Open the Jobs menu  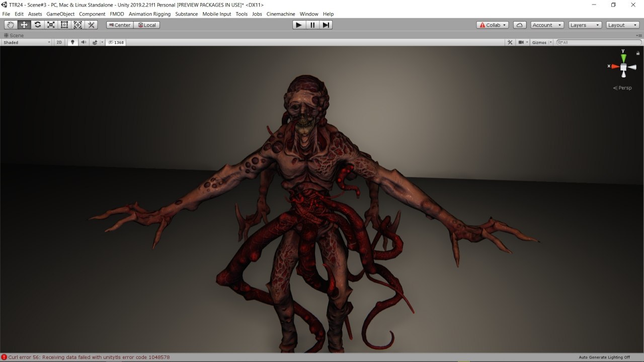(x=257, y=14)
